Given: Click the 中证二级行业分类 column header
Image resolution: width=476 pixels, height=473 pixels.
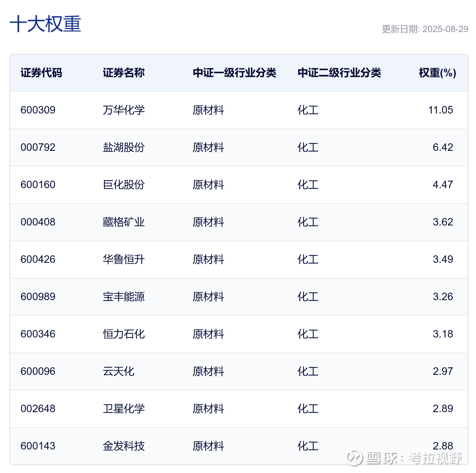Looking at the screenshot, I should [x=340, y=73].
